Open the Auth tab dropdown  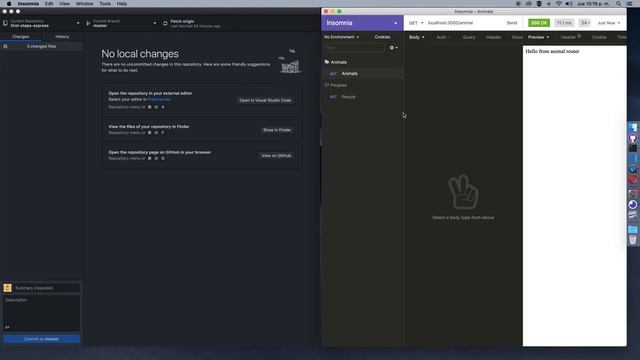click(443, 37)
